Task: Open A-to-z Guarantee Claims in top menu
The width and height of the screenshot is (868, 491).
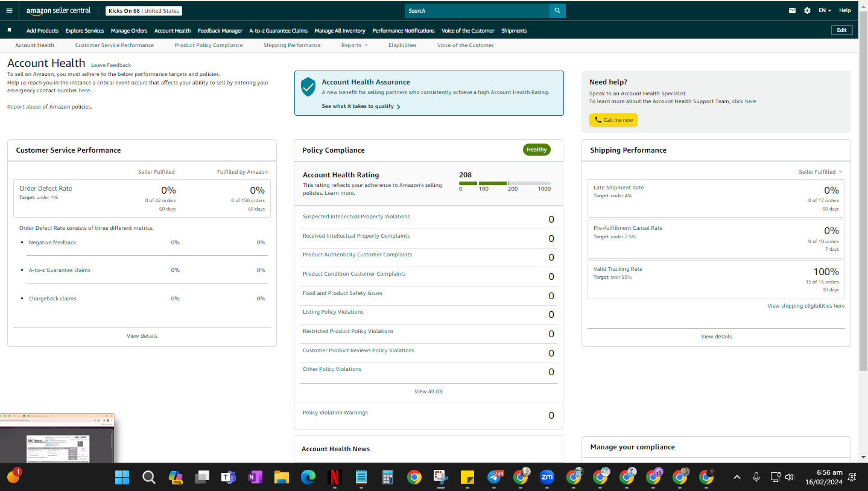Action: coord(279,31)
